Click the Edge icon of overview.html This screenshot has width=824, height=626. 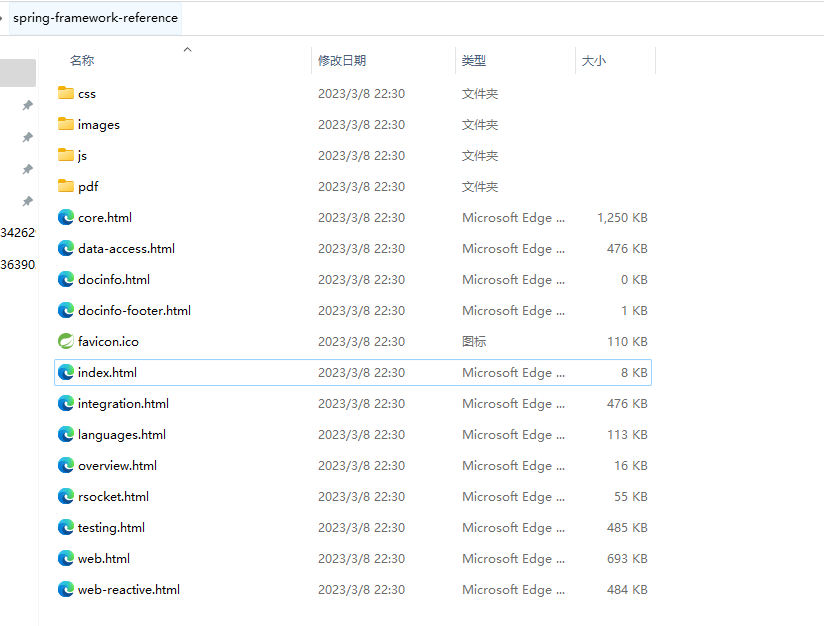[66, 465]
